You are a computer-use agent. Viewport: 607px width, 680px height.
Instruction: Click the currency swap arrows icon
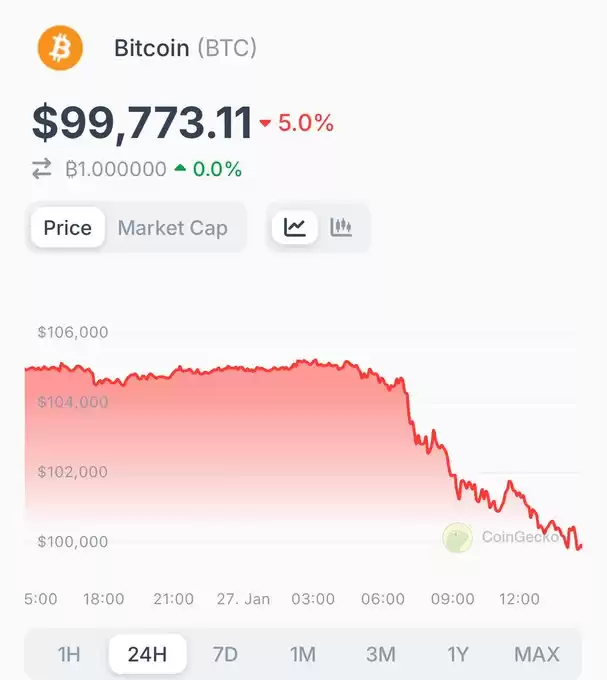point(42,169)
